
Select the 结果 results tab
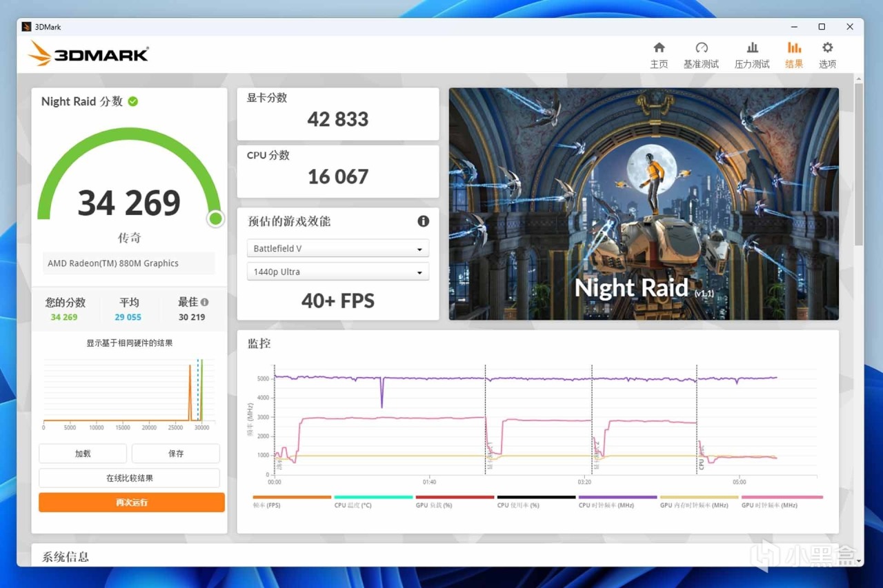point(794,55)
